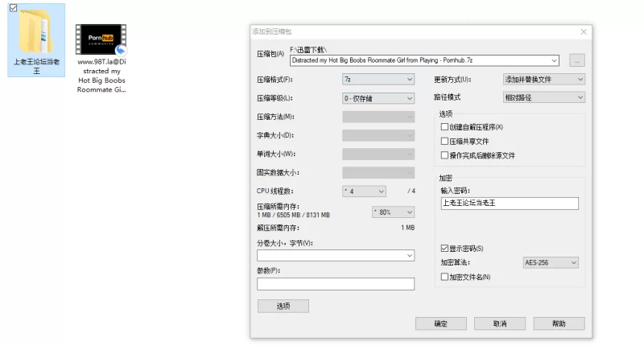Enable 操作完成后删除源文件 option

tap(444, 155)
